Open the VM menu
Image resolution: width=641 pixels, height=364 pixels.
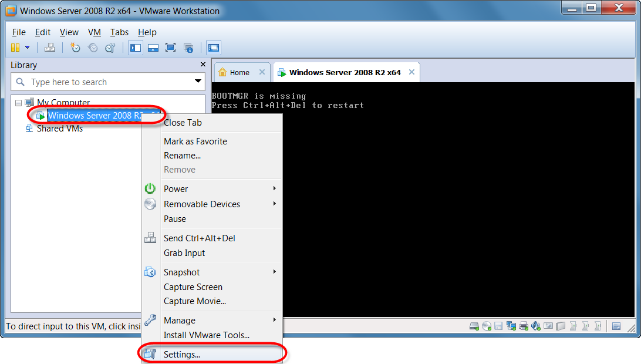pos(95,32)
